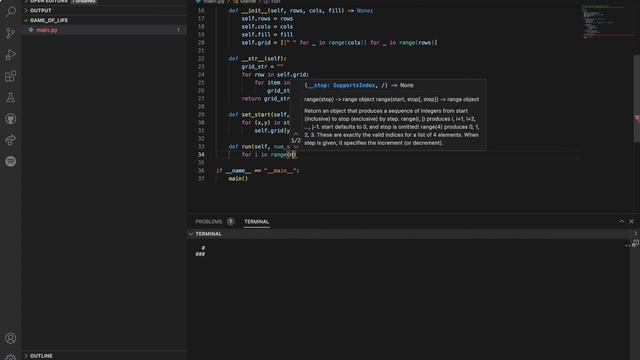Click line number 35 in the gutter

point(201,163)
